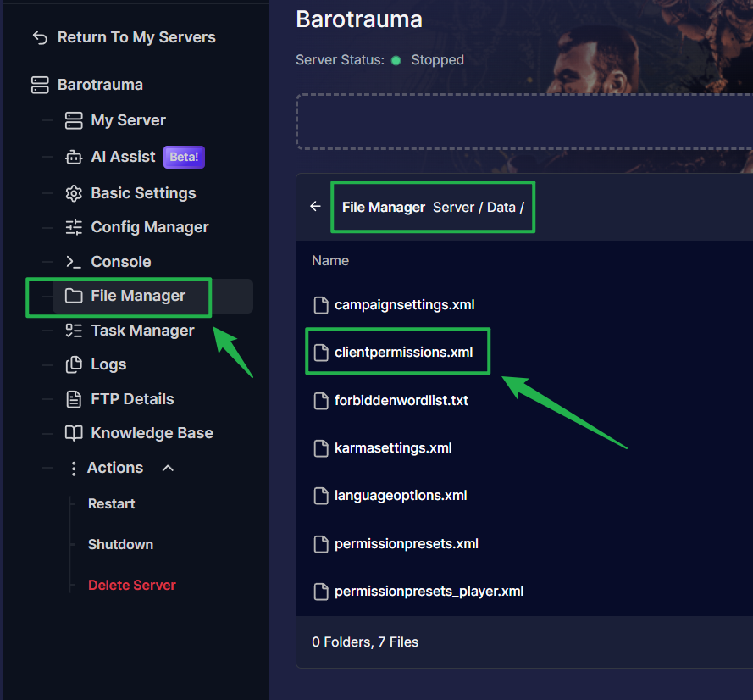Click the back arrow beside File Manager
753x700 pixels.
point(315,206)
